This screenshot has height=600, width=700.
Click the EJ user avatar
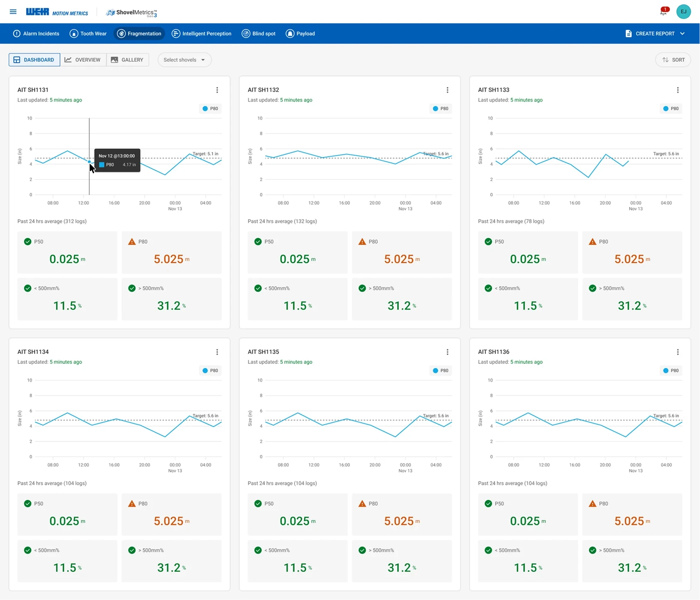(x=683, y=12)
